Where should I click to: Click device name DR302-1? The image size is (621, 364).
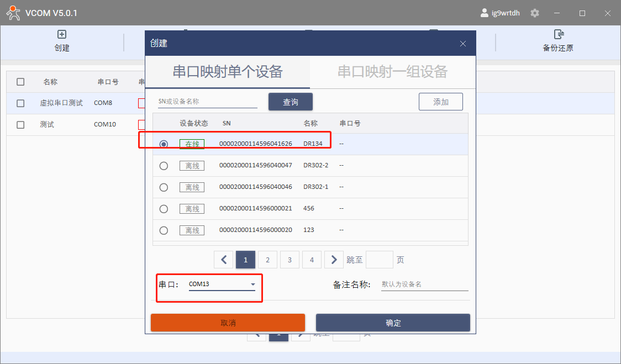(x=316, y=187)
